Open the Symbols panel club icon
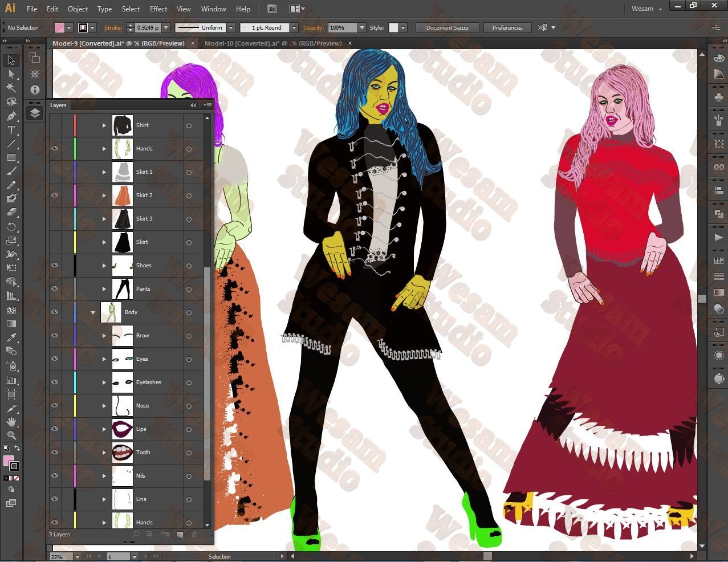The height and width of the screenshot is (562, 728). tap(719, 97)
